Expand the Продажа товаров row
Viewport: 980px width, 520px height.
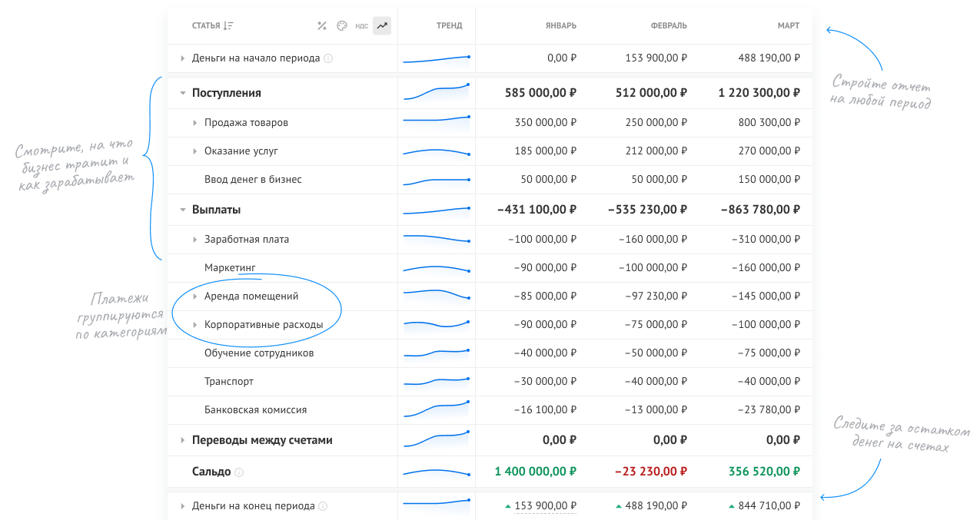pyautogui.click(x=195, y=122)
